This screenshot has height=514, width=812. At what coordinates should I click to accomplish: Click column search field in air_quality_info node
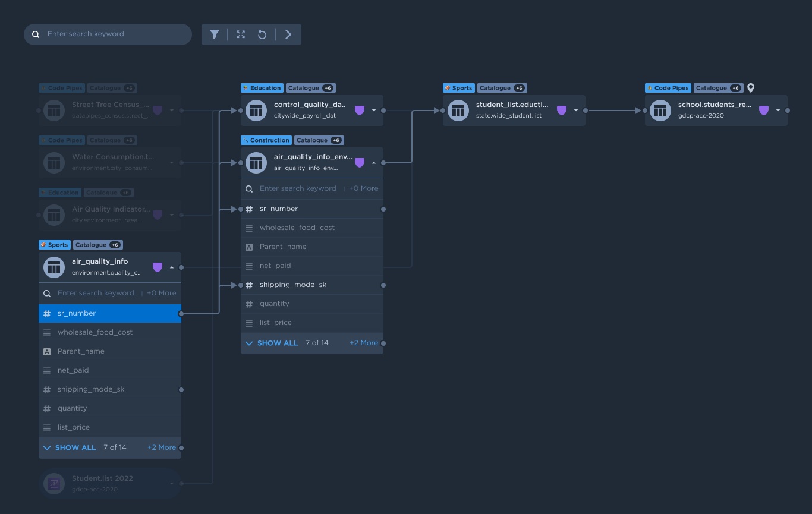coord(96,293)
